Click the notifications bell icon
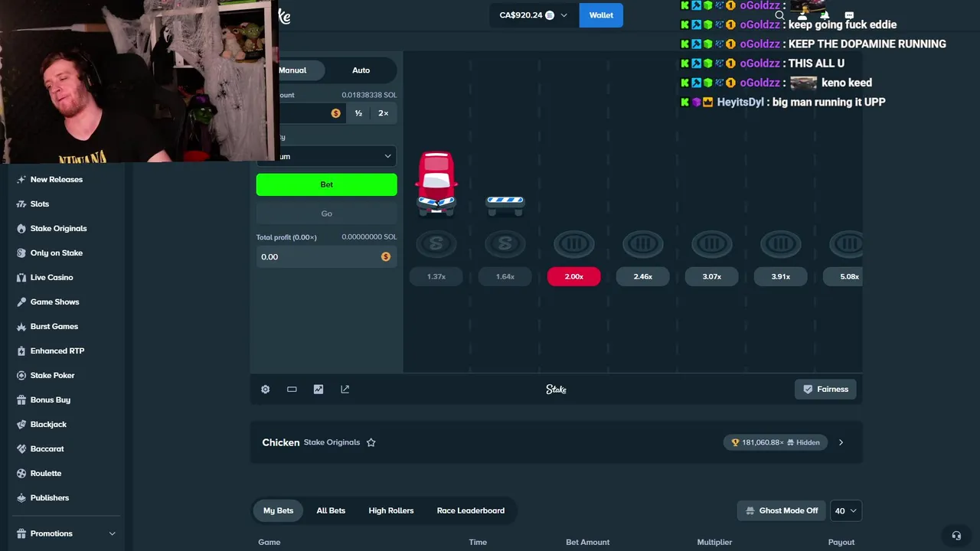The height and width of the screenshot is (551, 980). point(825,15)
